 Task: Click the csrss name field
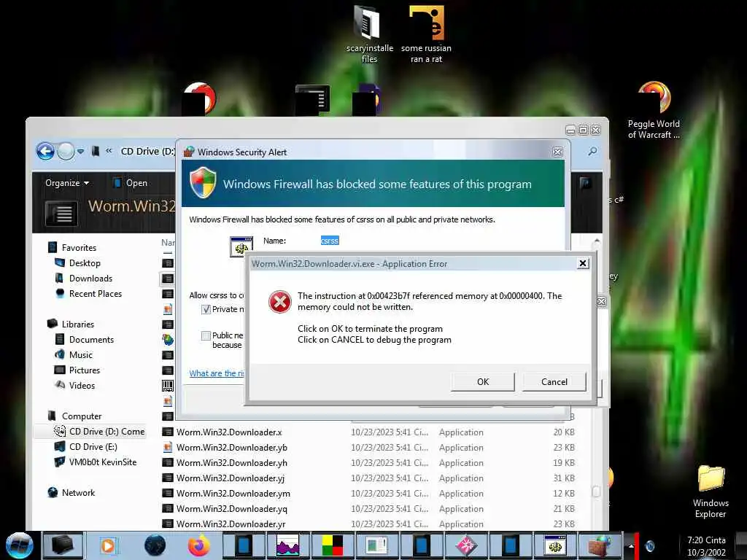330,241
